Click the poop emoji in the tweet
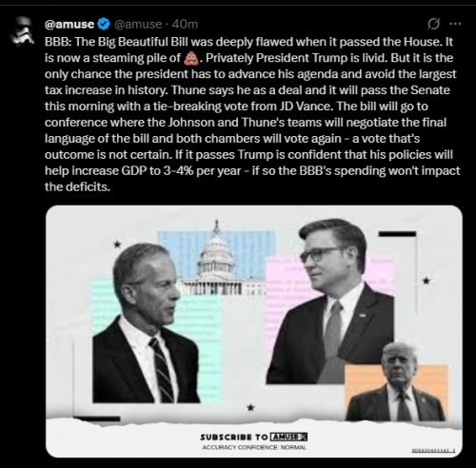Image resolution: width=476 pixels, height=468 pixels. [x=191, y=58]
